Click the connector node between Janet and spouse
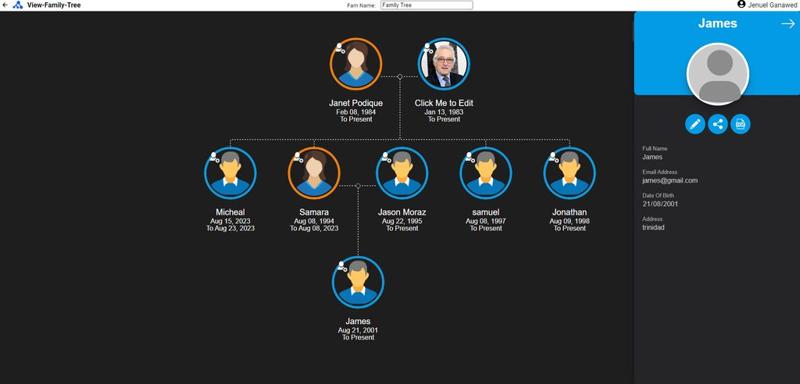The image size is (800, 384). click(x=399, y=76)
